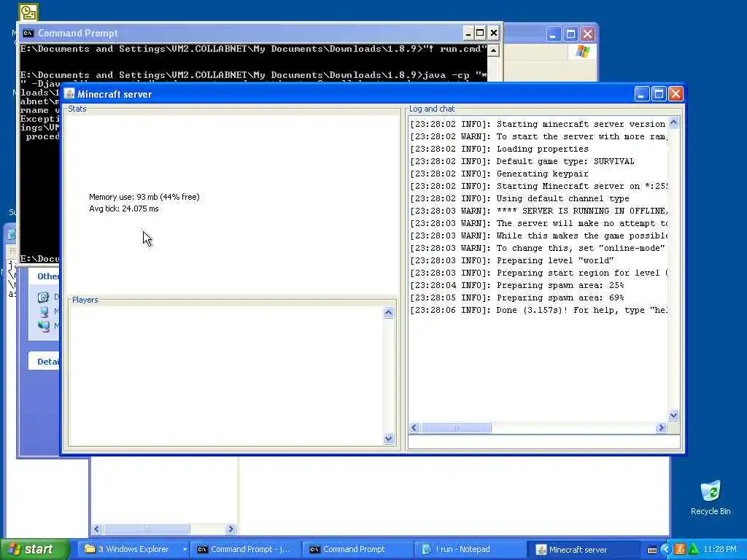
Task: Close the background Explorer window
Action: click(588, 34)
